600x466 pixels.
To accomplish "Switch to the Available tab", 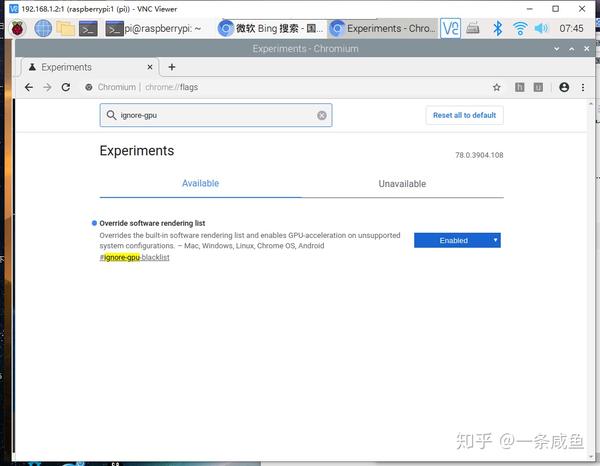I will click(201, 184).
